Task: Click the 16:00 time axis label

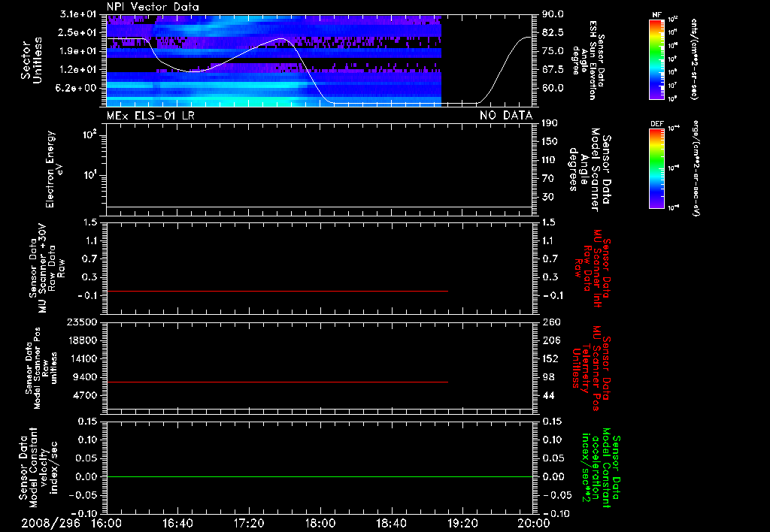Action: [107, 524]
